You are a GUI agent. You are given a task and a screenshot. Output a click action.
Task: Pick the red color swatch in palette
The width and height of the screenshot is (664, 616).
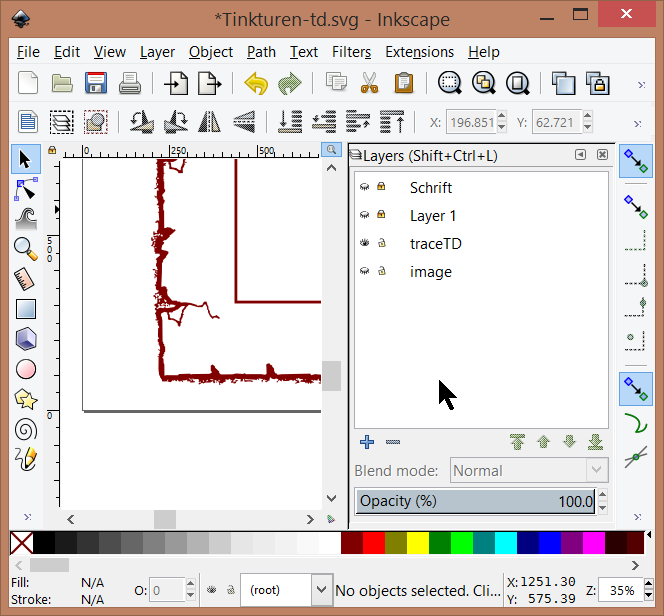(374, 543)
